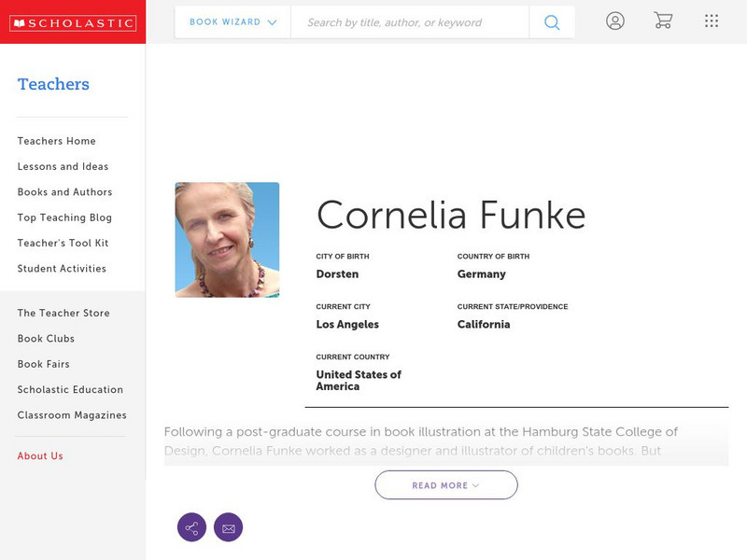Click the grid apps menu icon
The image size is (747, 560).
(712, 21)
